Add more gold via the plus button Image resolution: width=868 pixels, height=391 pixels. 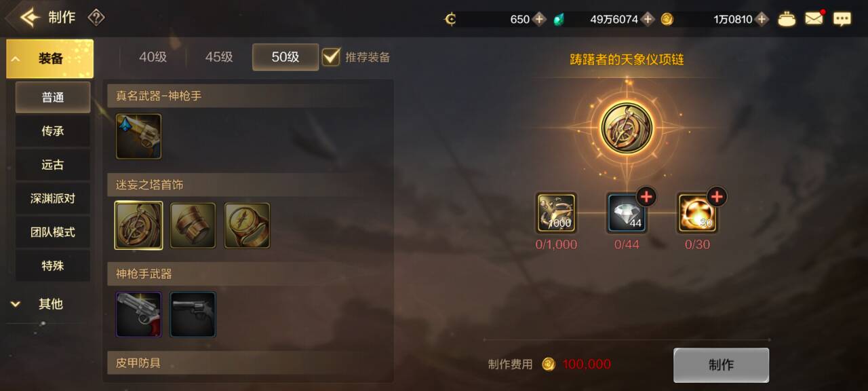coord(762,19)
